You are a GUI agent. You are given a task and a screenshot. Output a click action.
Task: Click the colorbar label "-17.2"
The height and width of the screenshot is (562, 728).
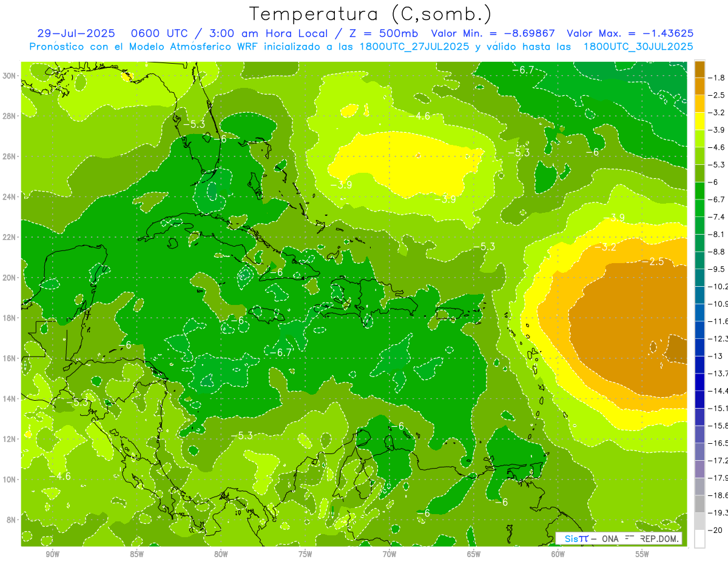pos(718,461)
